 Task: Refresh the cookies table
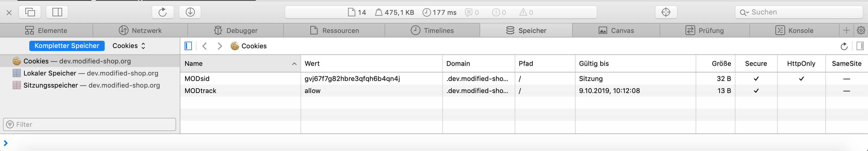(x=844, y=46)
